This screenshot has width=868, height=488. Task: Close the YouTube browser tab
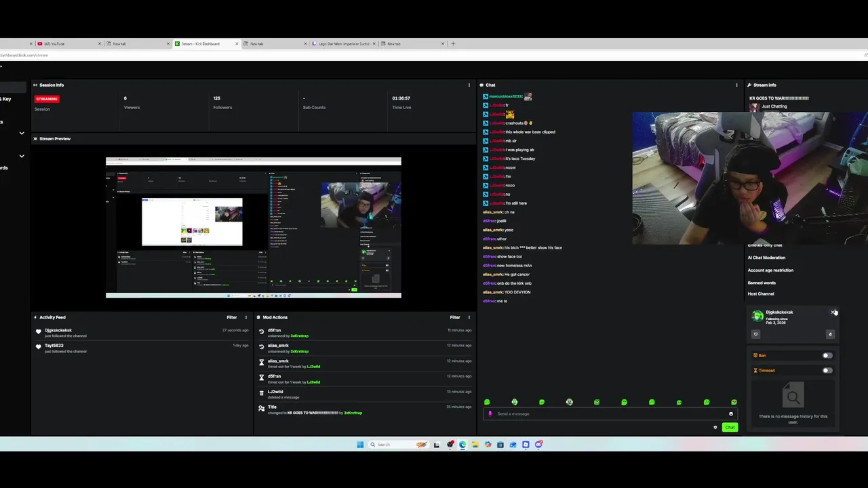point(100,43)
